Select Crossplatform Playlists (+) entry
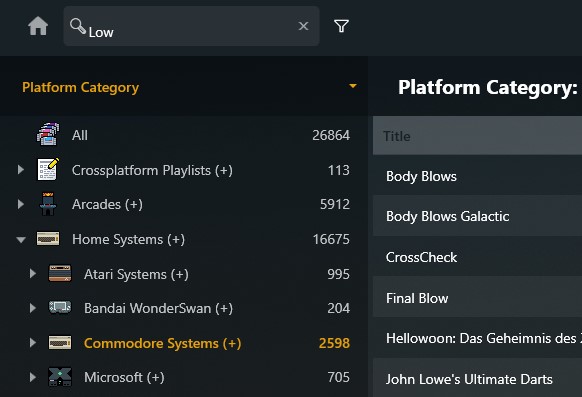The width and height of the screenshot is (582, 397). click(152, 170)
